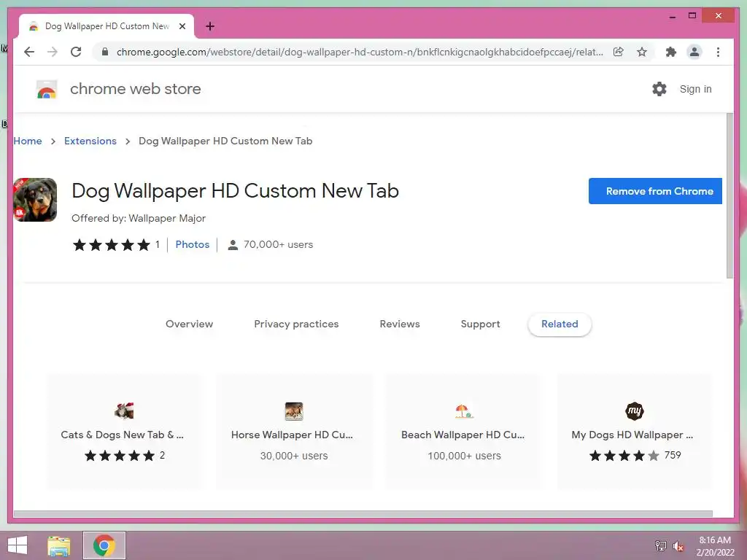Close the Dog Wallpaper tab
This screenshot has height=560, width=747.
click(x=182, y=26)
